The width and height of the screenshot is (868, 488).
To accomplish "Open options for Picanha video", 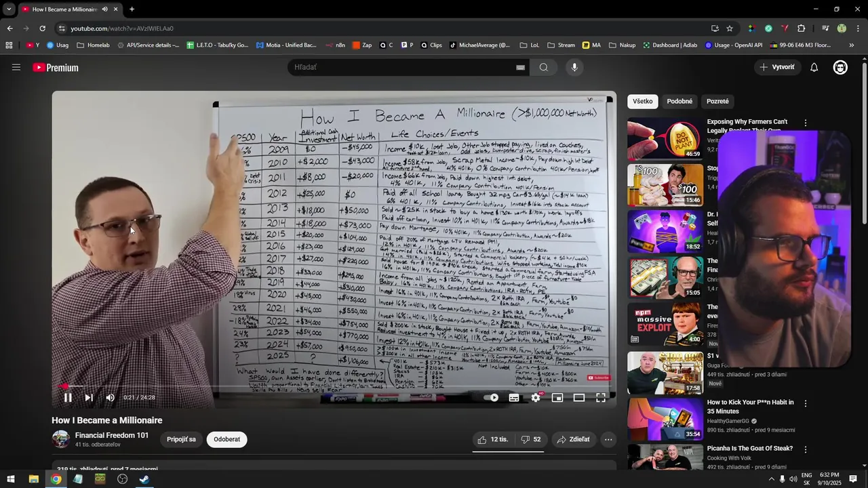I will coord(806,449).
